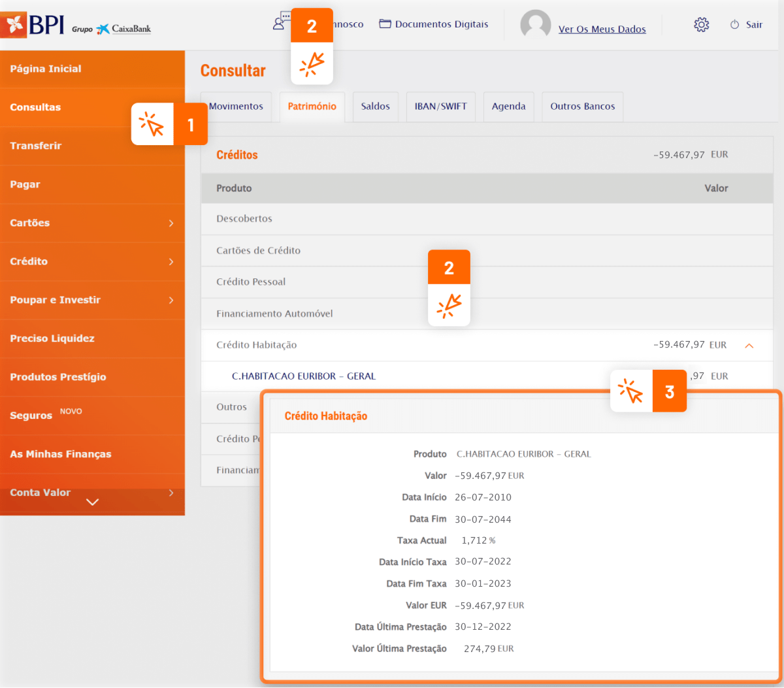
Task: Click the BPI logo
Action: point(33,25)
